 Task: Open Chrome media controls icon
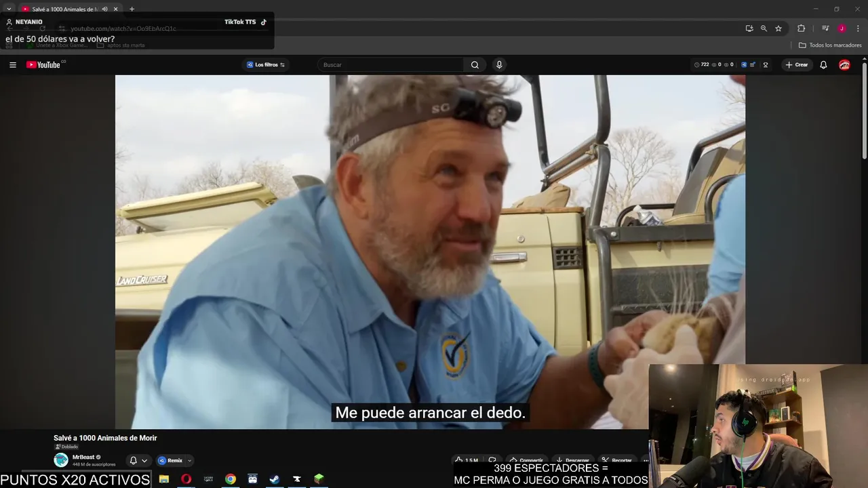click(x=825, y=28)
